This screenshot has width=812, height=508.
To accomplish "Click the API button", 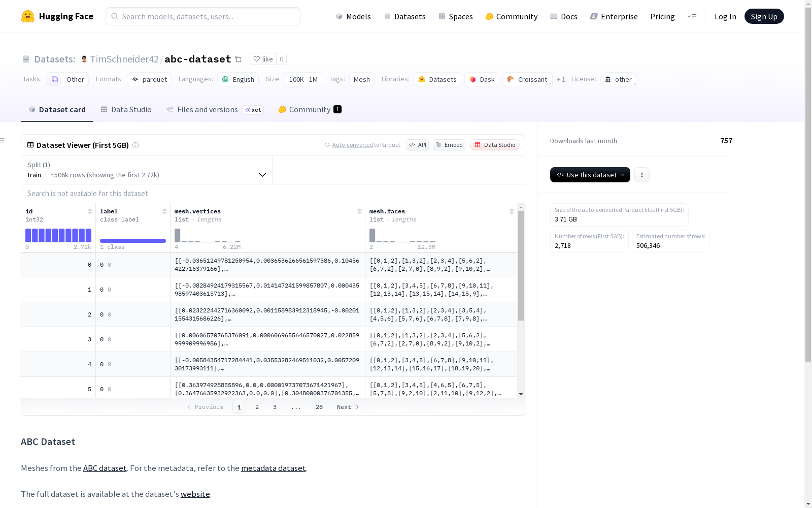I will point(418,145).
